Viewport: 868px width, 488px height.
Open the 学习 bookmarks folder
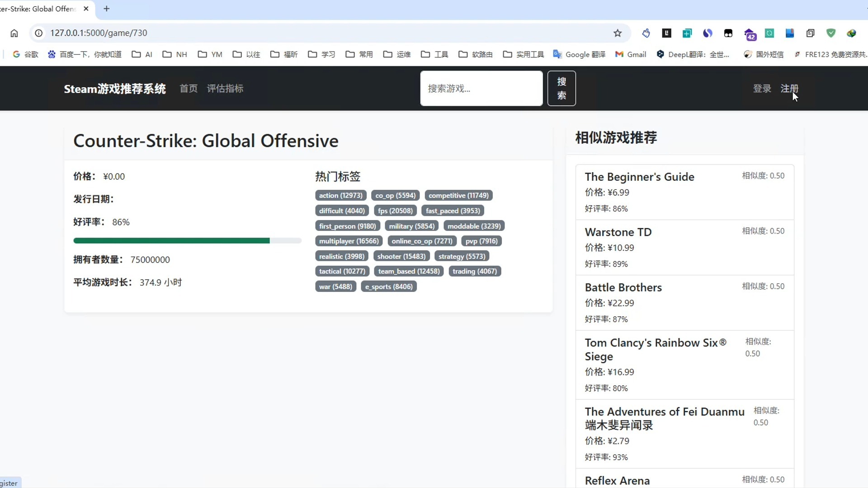321,54
